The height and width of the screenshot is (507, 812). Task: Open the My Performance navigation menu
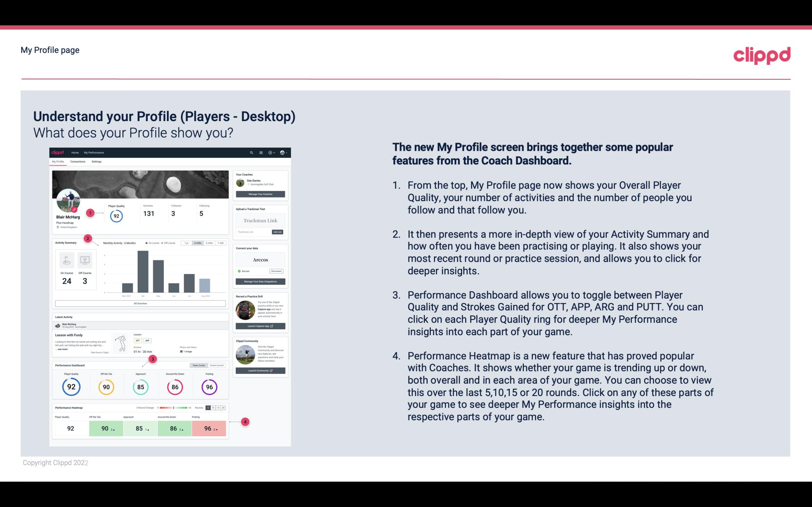[93, 152]
